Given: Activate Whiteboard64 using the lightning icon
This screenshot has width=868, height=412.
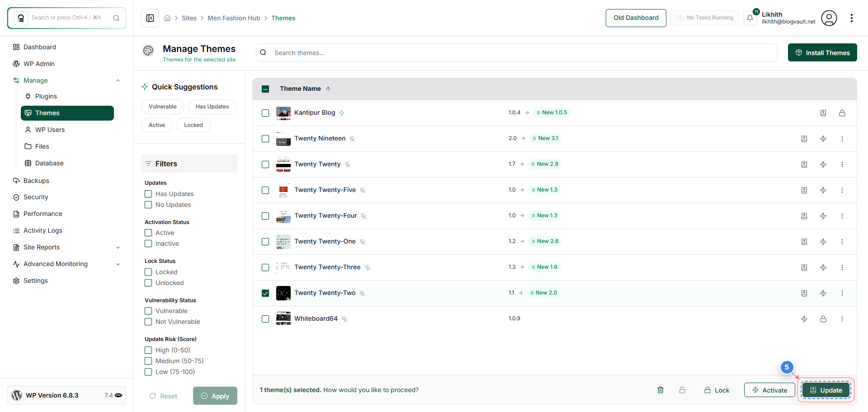Looking at the screenshot, I should point(804,319).
